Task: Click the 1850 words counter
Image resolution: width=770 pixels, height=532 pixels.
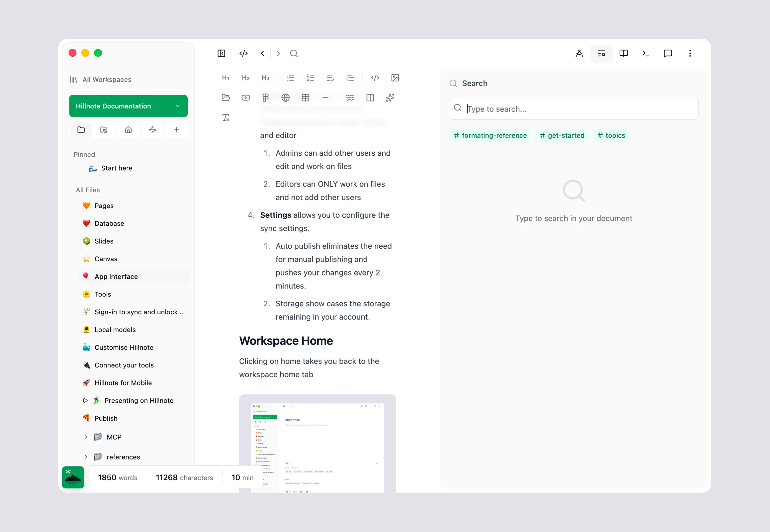Action: [118, 477]
